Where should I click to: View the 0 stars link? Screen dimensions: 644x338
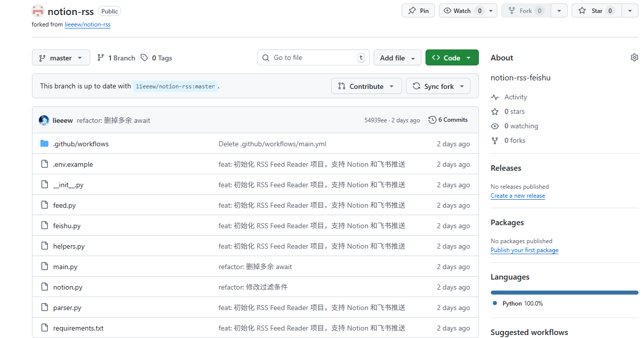click(508, 111)
